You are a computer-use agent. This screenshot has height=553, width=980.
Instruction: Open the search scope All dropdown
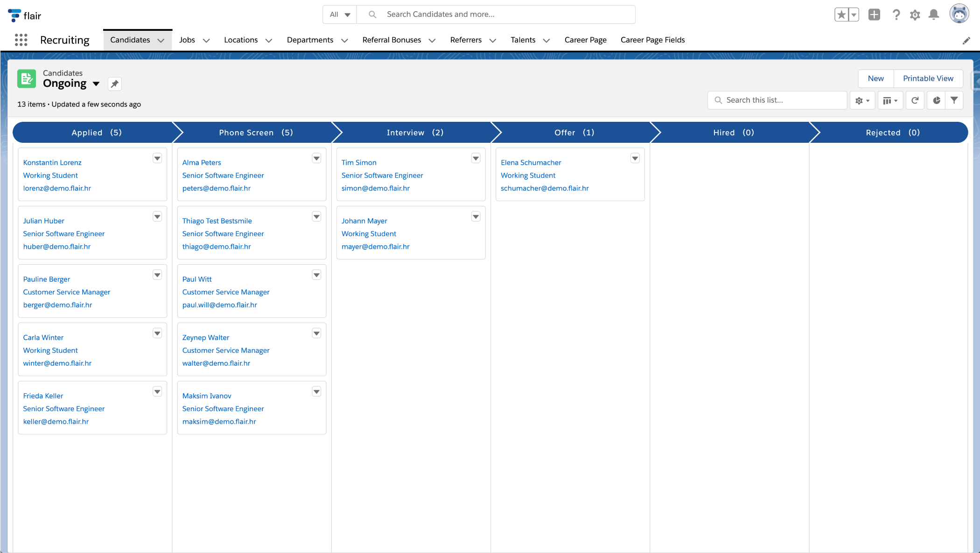pyautogui.click(x=339, y=14)
